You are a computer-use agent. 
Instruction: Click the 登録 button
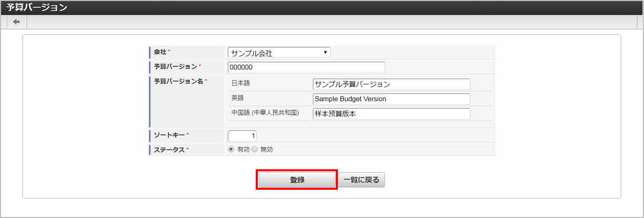[x=297, y=180]
